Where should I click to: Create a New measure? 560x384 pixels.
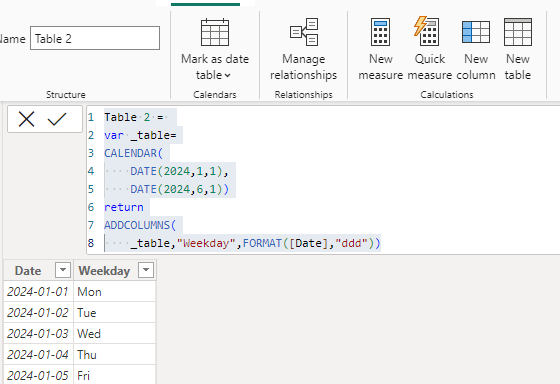click(380, 49)
